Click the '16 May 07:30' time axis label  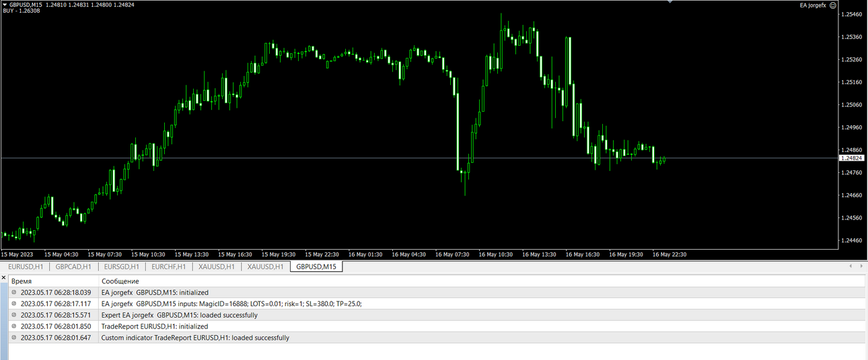pos(451,254)
